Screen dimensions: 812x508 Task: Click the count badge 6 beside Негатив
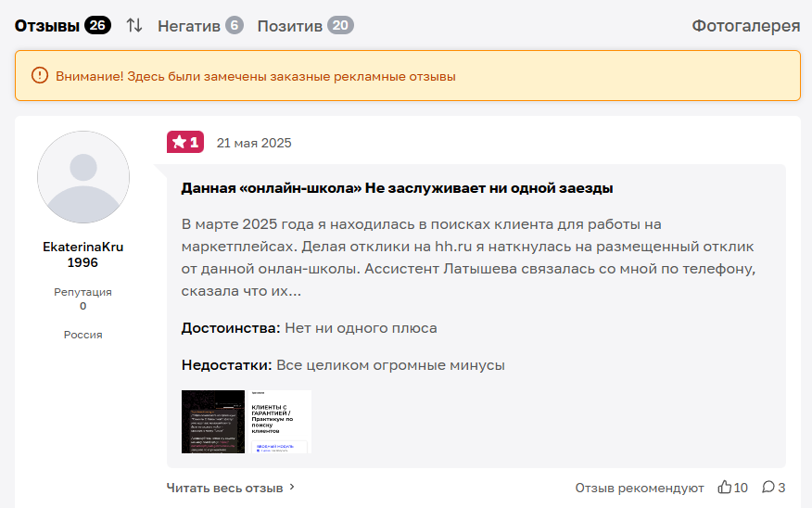click(235, 25)
